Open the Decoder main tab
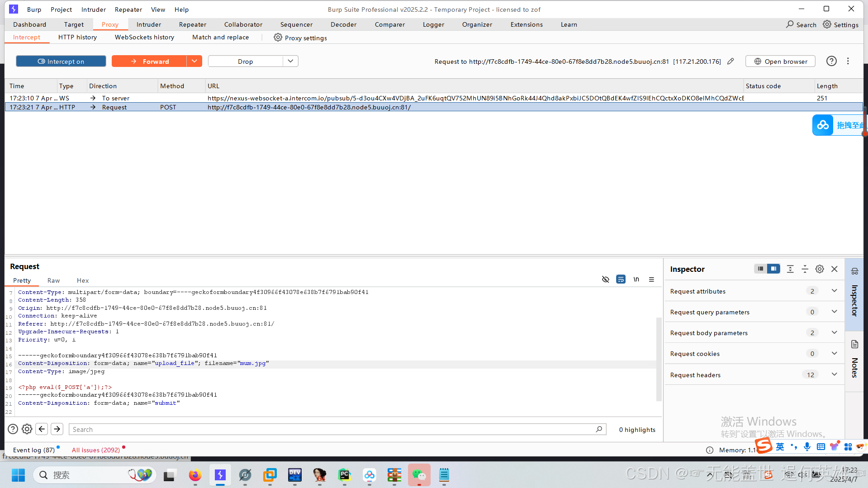Image resolution: width=868 pixels, height=488 pixels. [x=343, y=24]
